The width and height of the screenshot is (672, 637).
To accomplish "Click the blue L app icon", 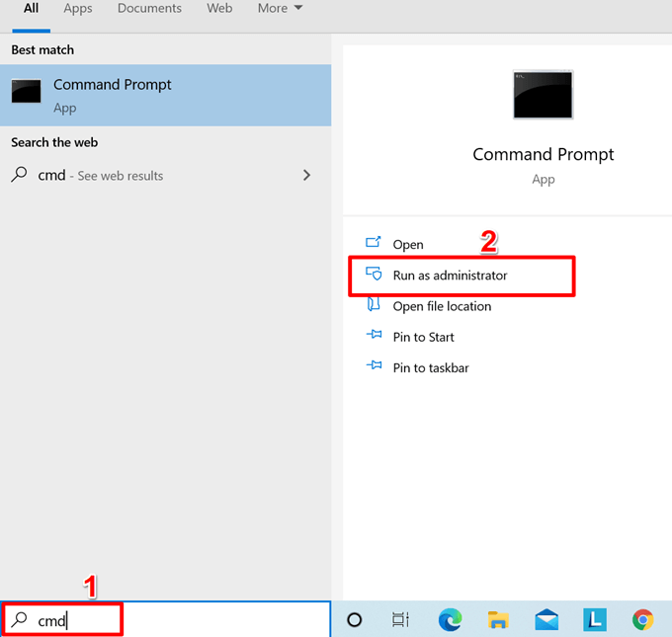I will click(x=595, y=620).
